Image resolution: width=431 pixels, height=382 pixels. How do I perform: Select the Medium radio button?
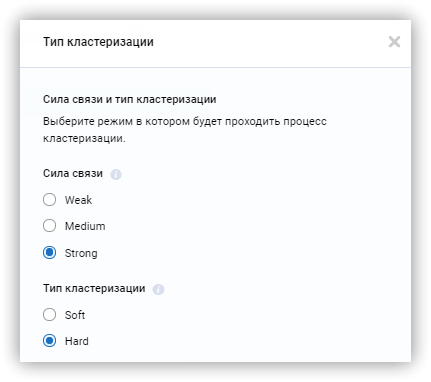click(x=49, y=226)
